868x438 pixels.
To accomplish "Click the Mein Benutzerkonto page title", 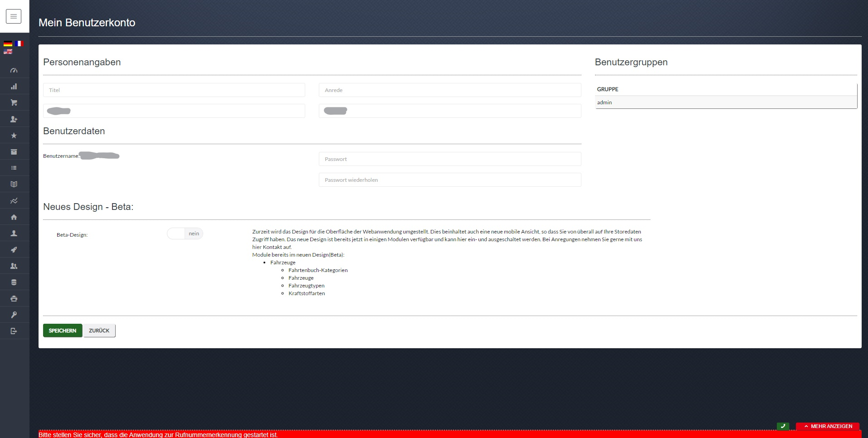I will pyautogui.click(x=87, y=23).
